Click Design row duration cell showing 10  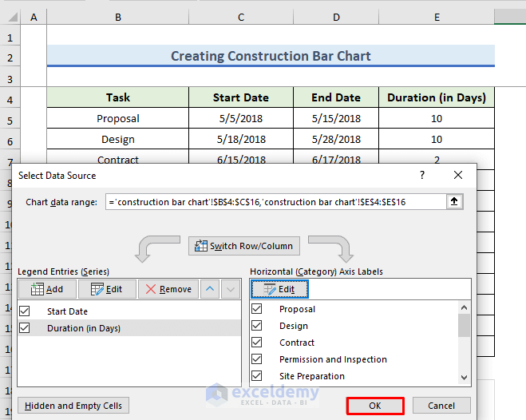click(x=437, y=139)
